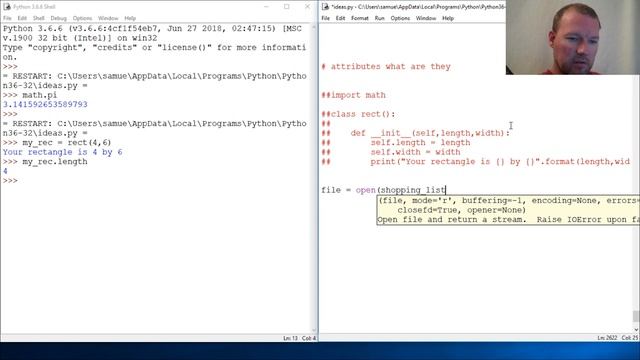
Task: Click the '##import math' line
Action: (353, 95)
